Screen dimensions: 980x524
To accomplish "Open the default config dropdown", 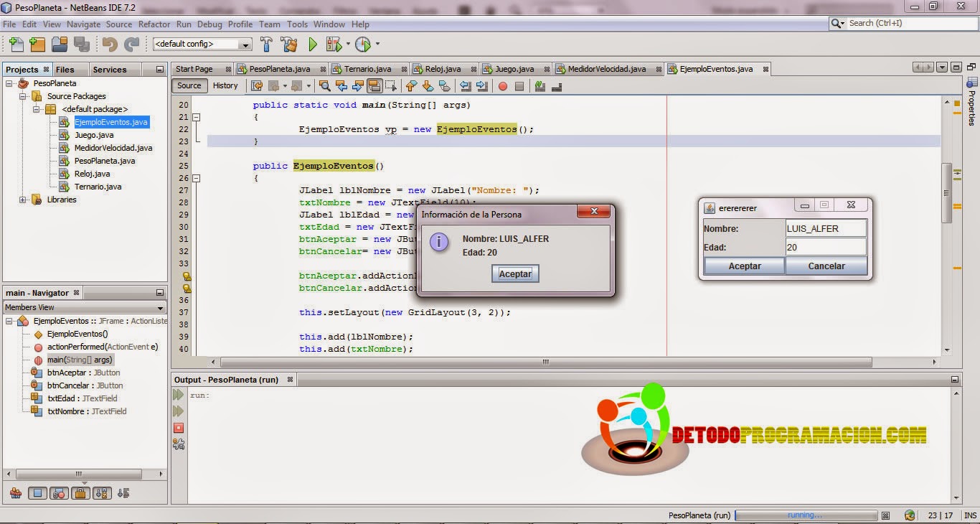I will click(245, 44).
